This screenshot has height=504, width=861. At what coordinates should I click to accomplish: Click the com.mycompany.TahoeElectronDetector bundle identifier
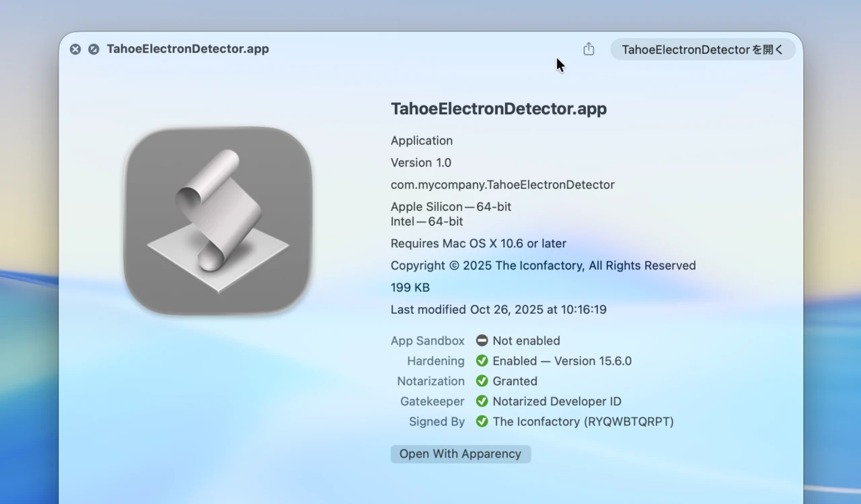[x=502, y=184]
